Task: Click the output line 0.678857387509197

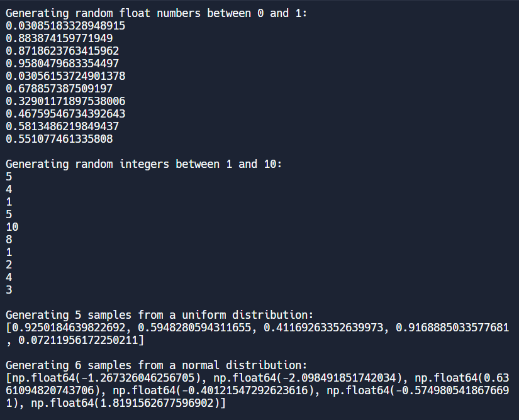Action: (x=59, y=89)
